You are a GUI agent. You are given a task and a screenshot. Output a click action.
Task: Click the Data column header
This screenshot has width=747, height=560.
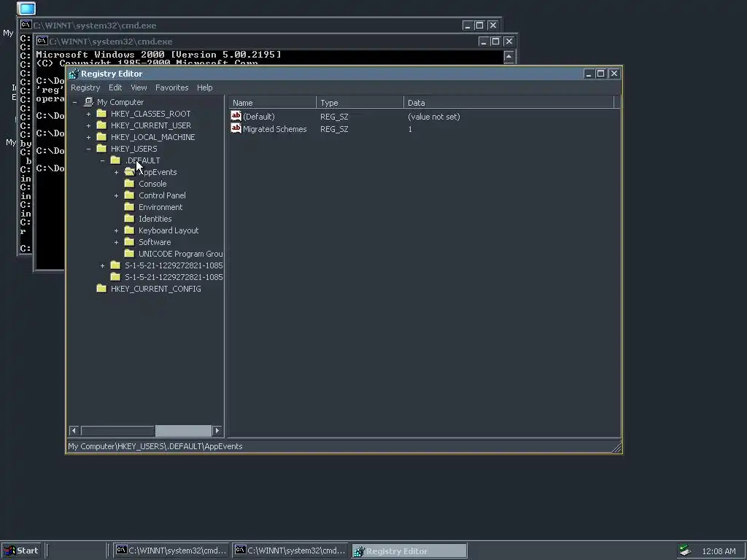coord(508,102)
